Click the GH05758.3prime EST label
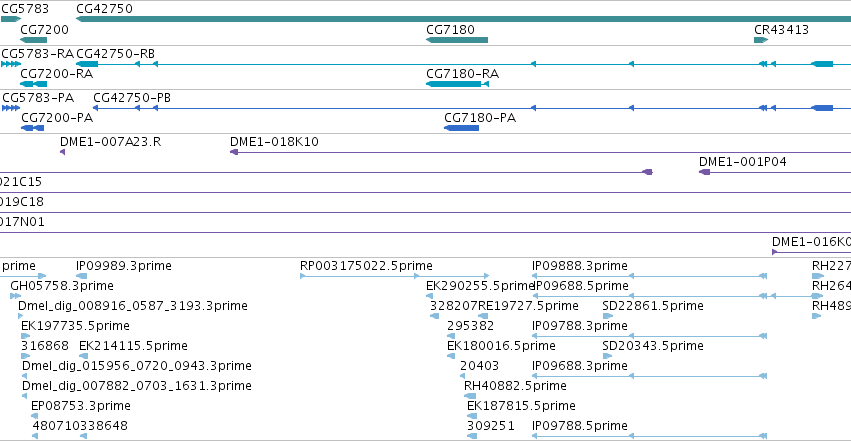 [x=62, y=286]
